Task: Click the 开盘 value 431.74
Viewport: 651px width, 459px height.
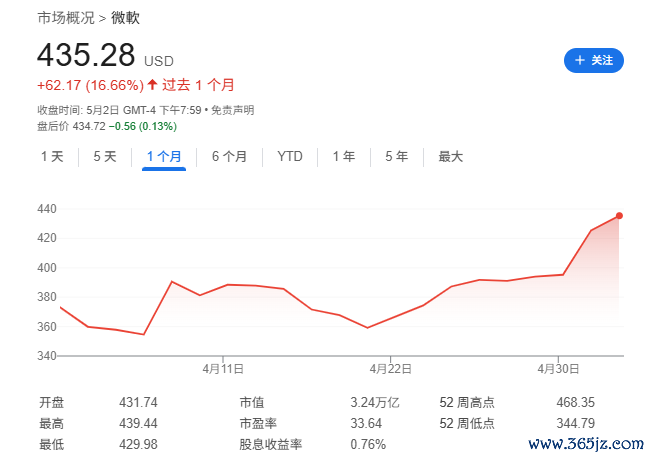Action: coord(138,402)
